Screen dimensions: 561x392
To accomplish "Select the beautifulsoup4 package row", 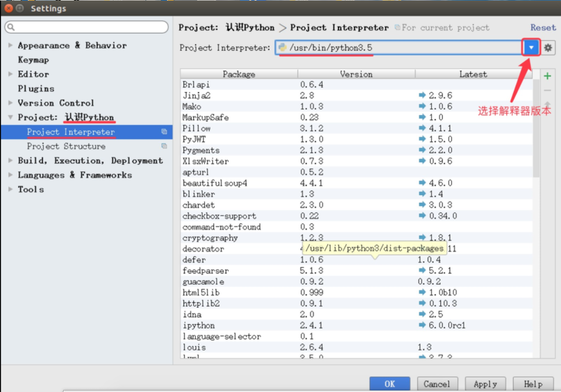I will click(x=356, y=183).
